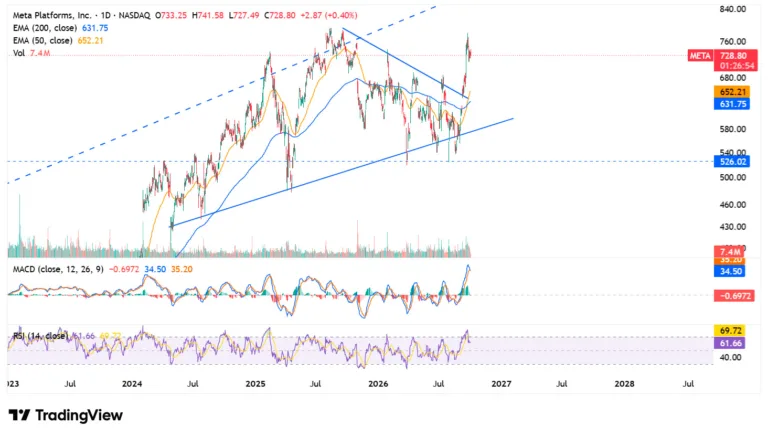Click the 7.4M volume axis label
The height and width of the screenshot is (437, 768).
pos(730,252)
